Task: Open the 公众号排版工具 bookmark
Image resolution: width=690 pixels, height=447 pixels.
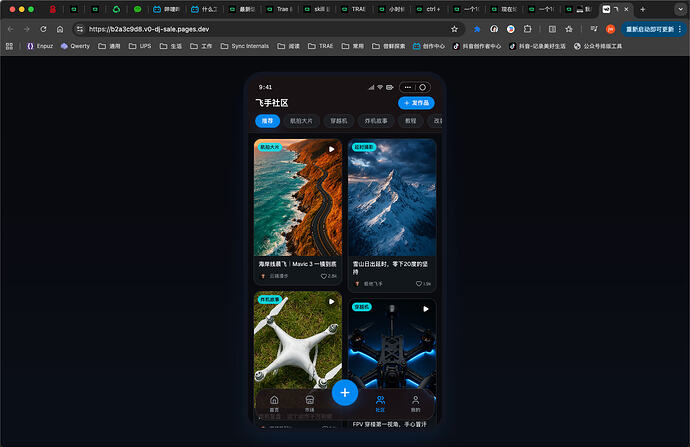Action: coord(598,46)
